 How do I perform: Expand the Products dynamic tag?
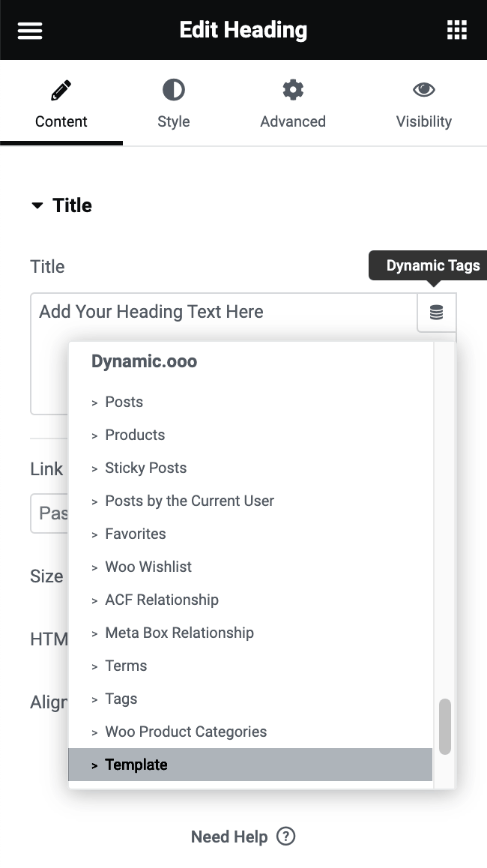click(135, 435)
